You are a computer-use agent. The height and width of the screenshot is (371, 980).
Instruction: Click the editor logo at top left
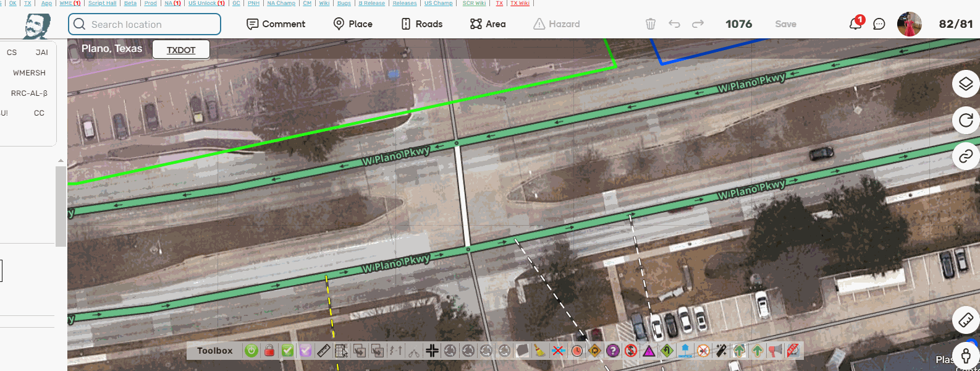(x=37, y=26)
